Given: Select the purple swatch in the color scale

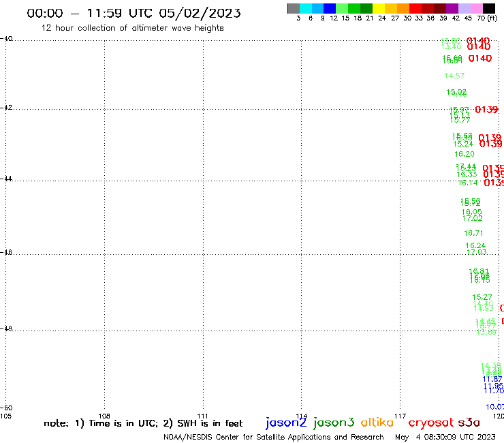Looking at the screenshot, I should [452, 8].
